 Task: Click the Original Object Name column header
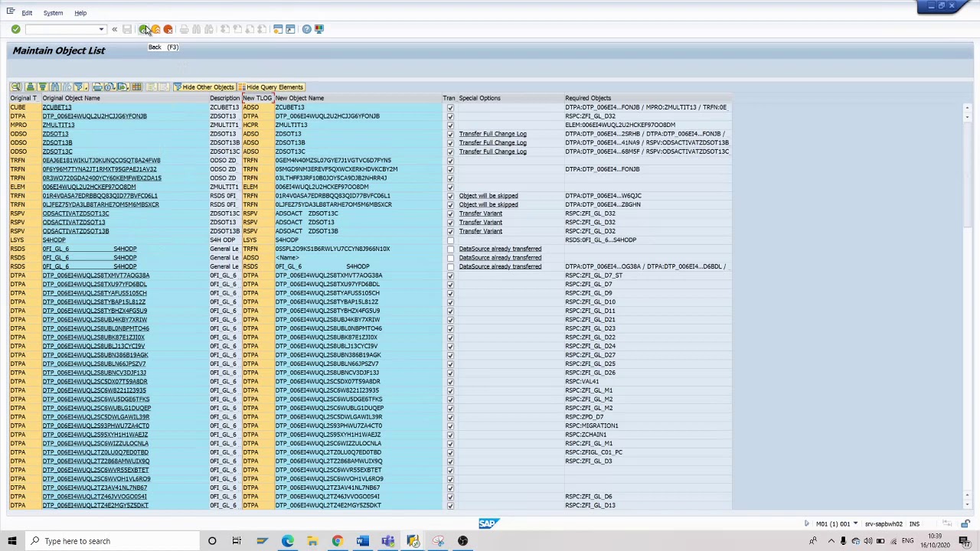126,98
